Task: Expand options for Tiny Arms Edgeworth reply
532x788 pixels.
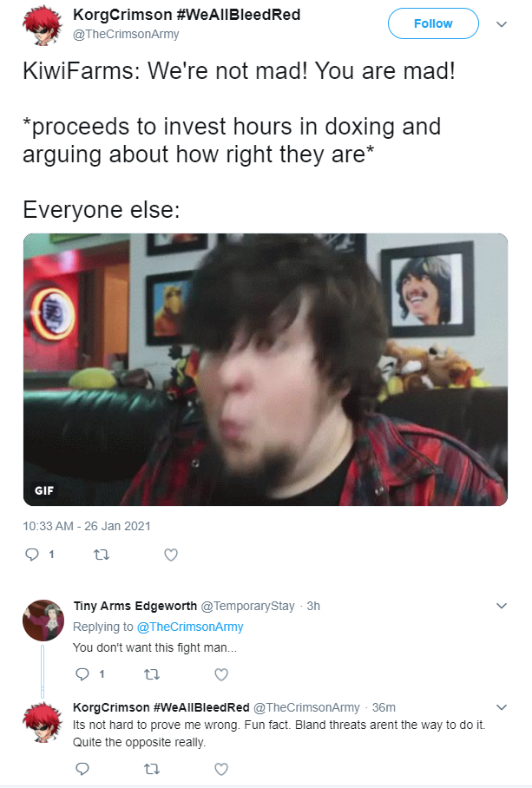Action: (502, 606)
